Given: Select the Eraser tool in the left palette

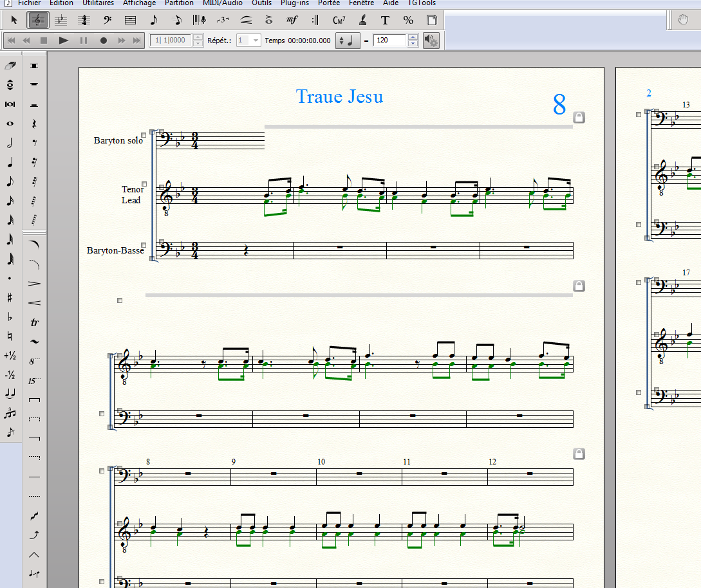Looking at the screenshot, I should pos(10,66).
